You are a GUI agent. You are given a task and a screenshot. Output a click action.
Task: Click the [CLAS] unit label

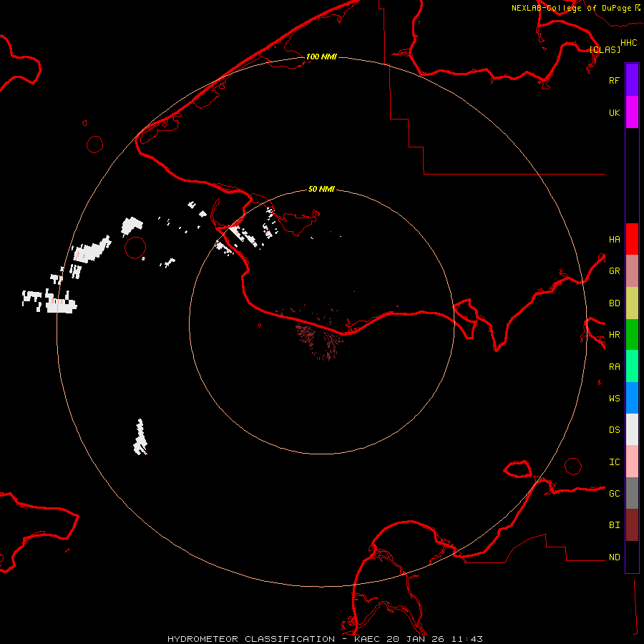605,49
